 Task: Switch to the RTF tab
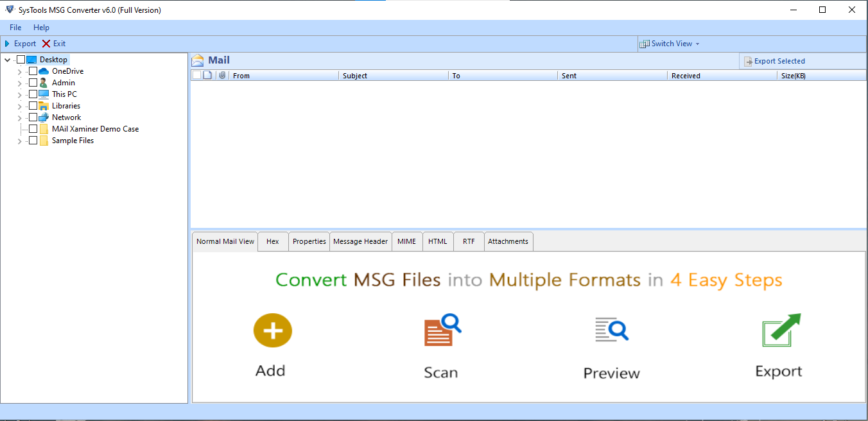coord(469,241)
